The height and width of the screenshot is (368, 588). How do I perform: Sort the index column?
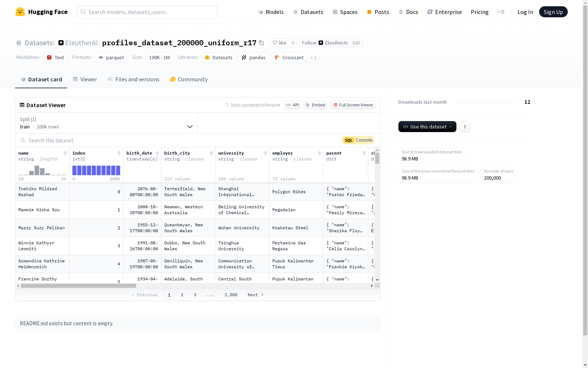119,153
